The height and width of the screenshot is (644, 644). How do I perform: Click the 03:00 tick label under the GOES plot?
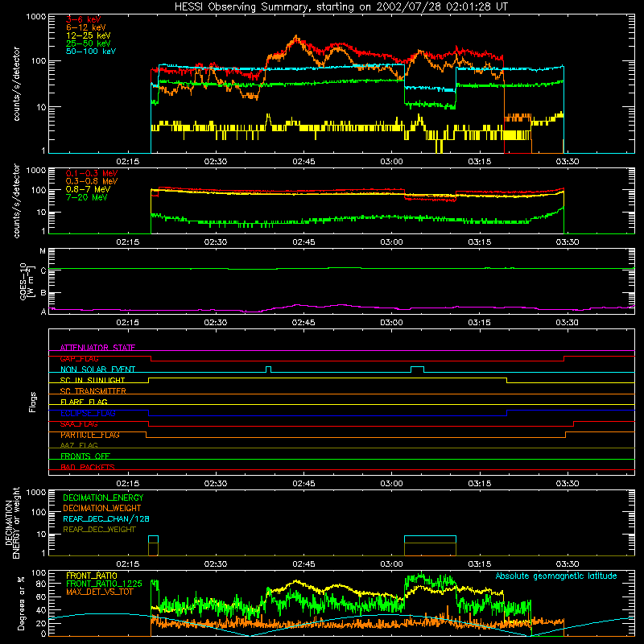[391, 323]
